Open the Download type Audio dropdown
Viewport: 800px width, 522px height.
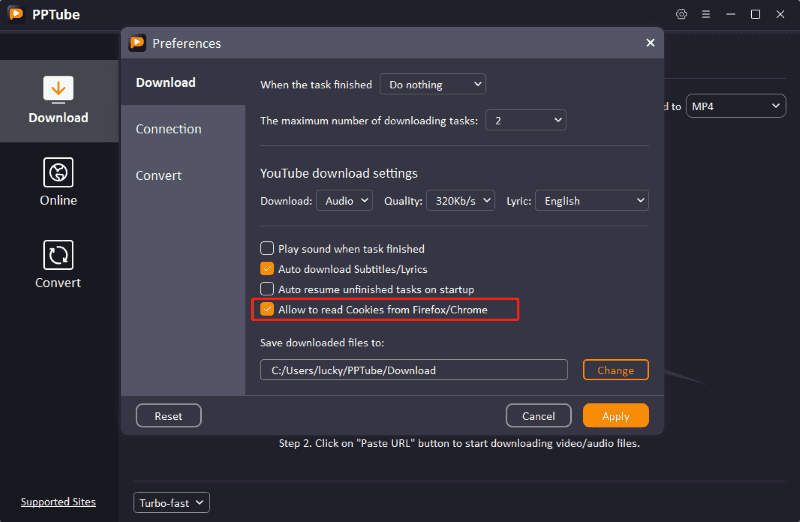pos(344,201)
